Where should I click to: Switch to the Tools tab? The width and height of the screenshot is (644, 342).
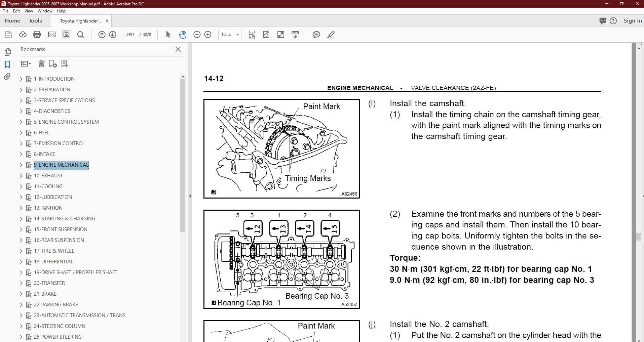[x=35, y=21]
